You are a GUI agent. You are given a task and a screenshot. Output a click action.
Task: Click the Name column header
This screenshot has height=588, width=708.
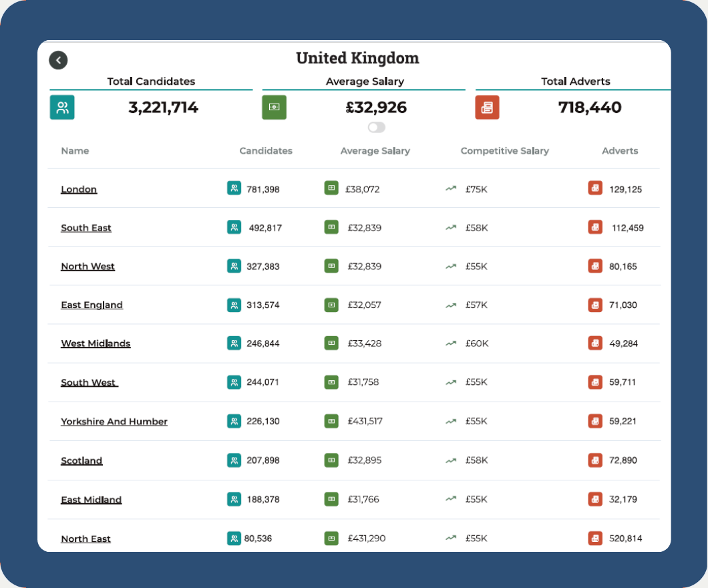(x=75, y=151)
